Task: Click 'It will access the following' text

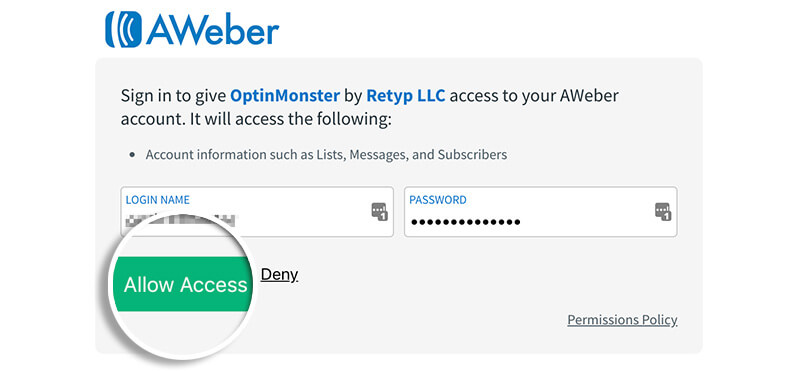Action: (291, 120)
